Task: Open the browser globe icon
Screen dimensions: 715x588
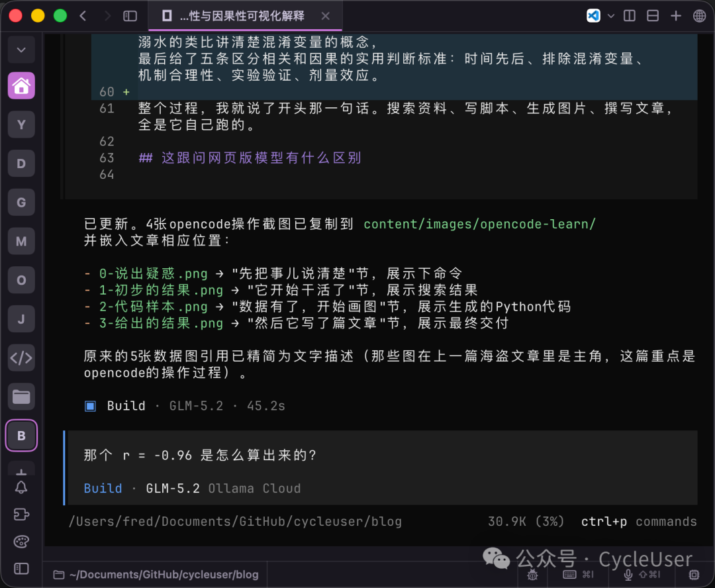Action: (699, 16)
